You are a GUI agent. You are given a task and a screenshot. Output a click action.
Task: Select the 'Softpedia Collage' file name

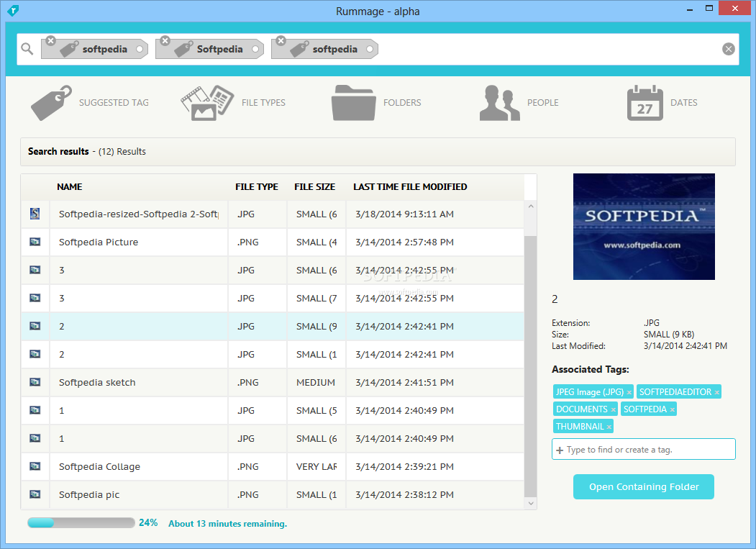click(x=99, y=466)
